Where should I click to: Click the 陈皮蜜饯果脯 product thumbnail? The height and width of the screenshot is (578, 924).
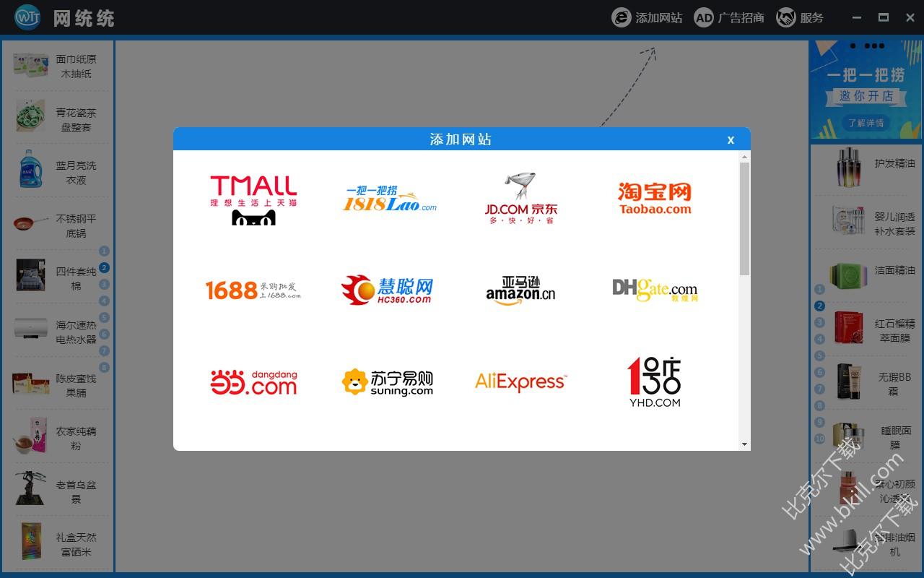pyautogui.click(x=31, y=385)
